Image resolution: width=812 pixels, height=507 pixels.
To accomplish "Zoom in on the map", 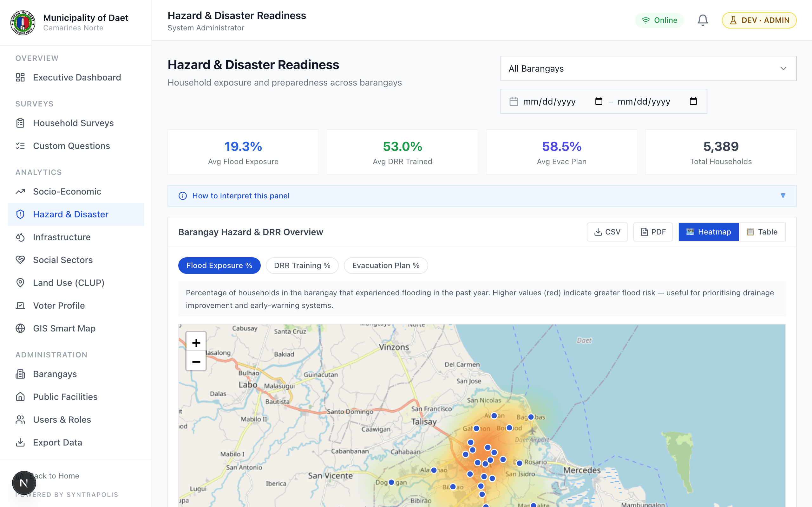I will coord(196,343).
